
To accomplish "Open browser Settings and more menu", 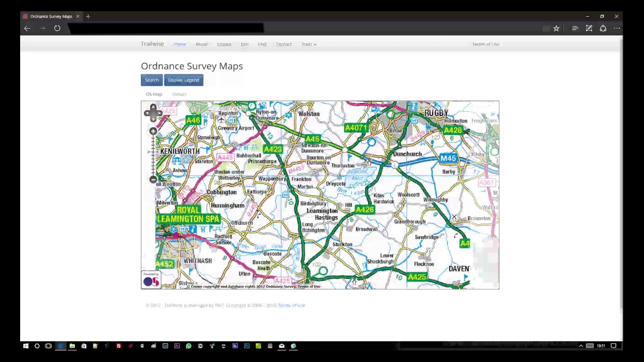I will [617, 29].
